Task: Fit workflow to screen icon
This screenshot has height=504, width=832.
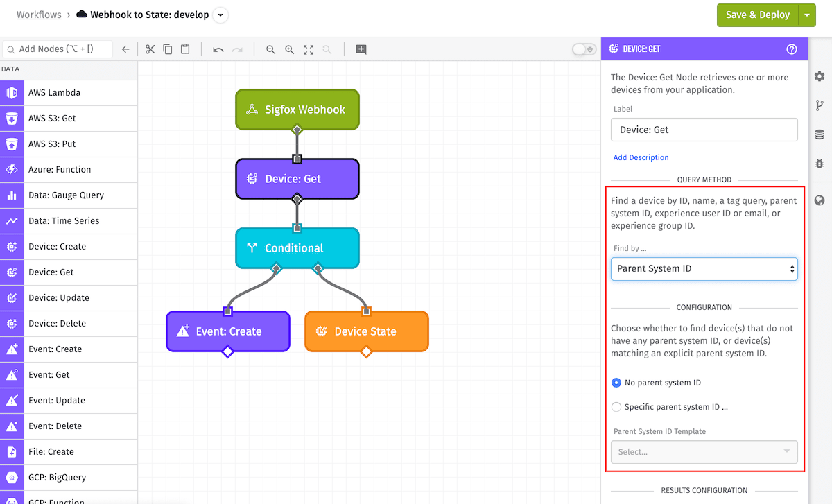Action: tap(309, 50)
